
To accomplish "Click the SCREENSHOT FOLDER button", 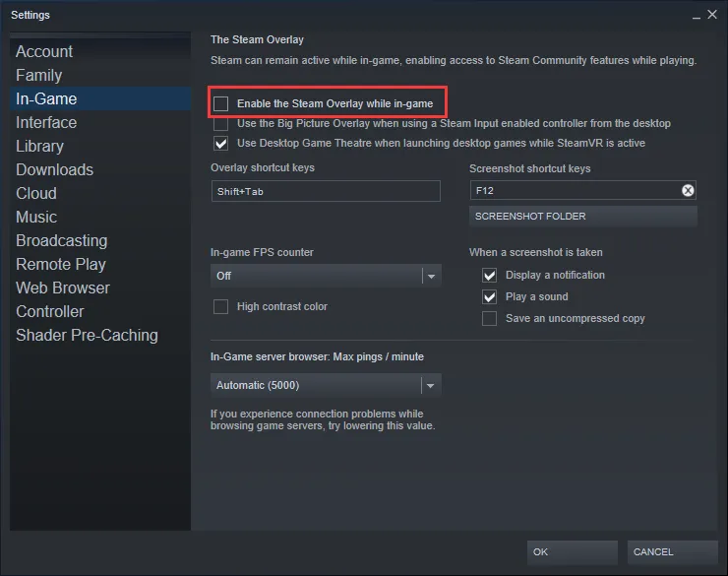I will click(583, 217).
